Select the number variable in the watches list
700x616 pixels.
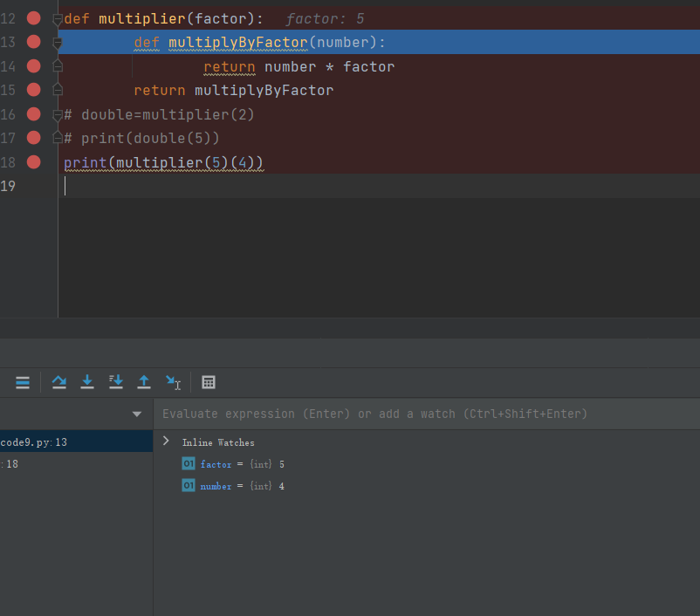tap(216, 486)
